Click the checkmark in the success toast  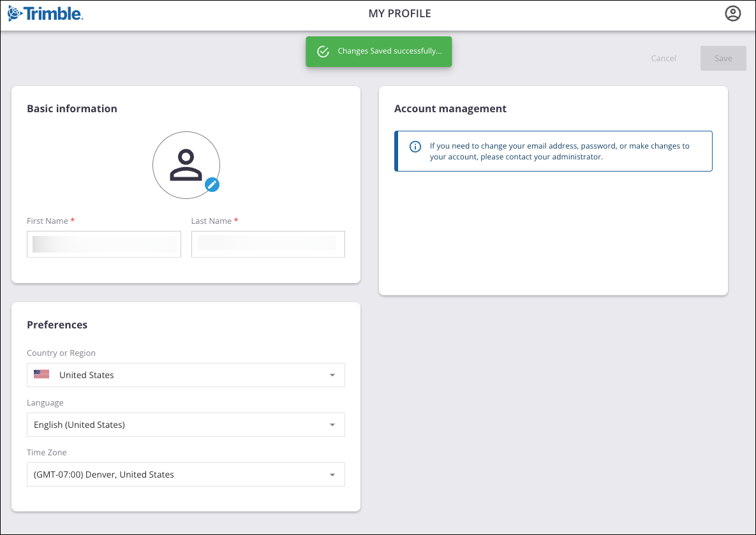coord(323,51)
